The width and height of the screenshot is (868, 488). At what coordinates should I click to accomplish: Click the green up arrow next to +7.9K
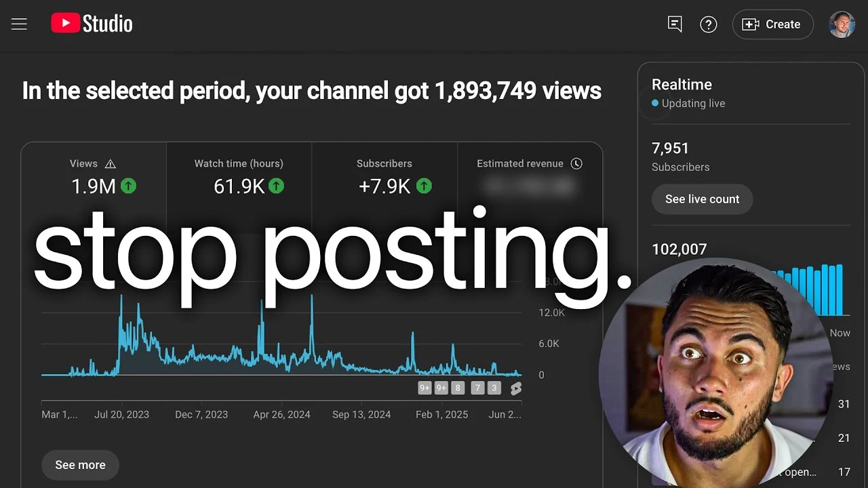(424, 186)
